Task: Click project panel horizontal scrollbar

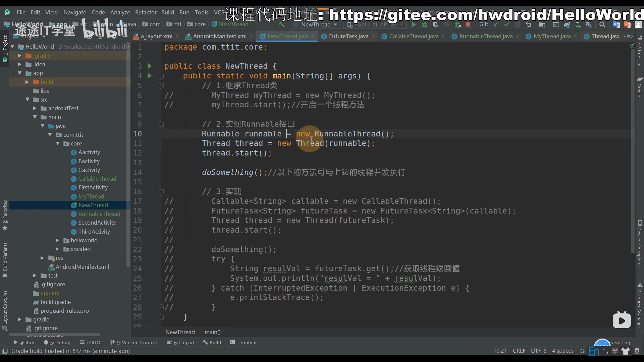Action: pos(54,335)
